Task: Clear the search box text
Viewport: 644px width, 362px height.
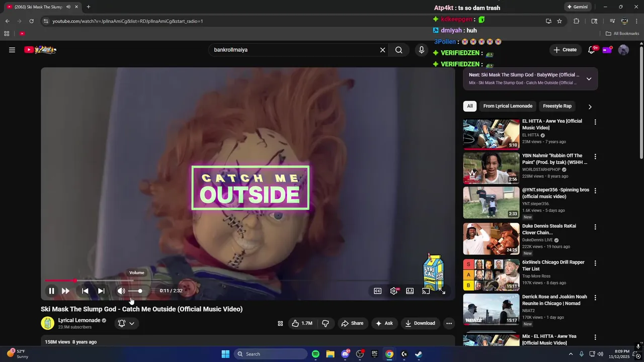Action: [x=382, y=50]
